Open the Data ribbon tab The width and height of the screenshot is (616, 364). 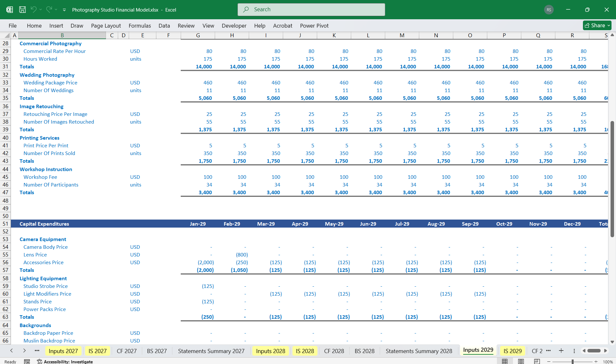pyautogui.click(x=164, y=26)
